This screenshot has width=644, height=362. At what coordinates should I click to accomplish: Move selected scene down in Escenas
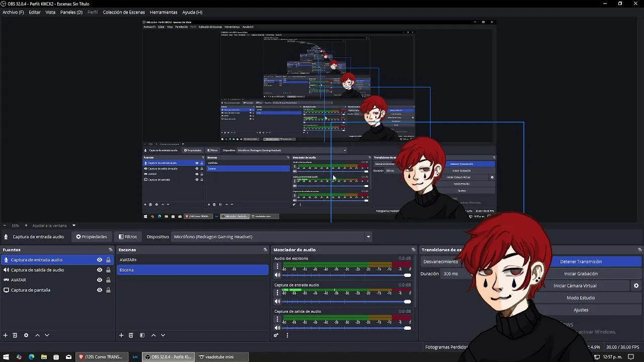163,335
